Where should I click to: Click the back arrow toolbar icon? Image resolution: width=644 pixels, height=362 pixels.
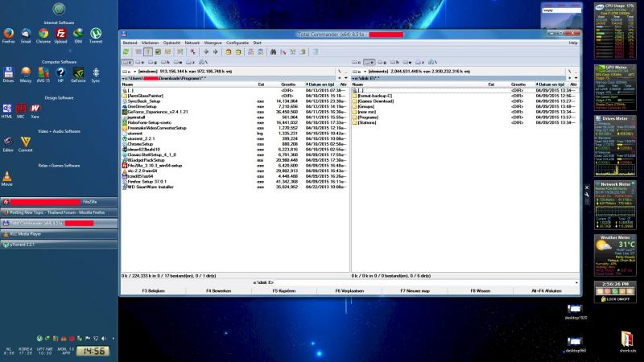pyautogui.click(x=206, y=52)
